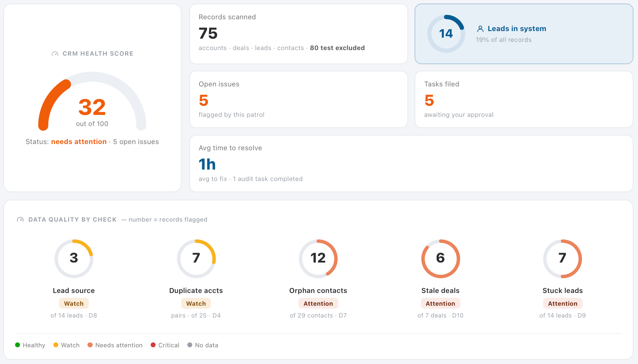Click the 'Lead source' label
This screenshot has height=364, width=638.
click(x=74, y=291)
